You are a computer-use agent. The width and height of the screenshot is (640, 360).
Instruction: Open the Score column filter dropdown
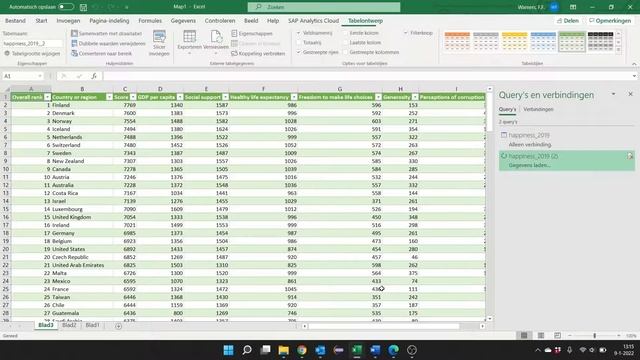click(x=133, y=97)
